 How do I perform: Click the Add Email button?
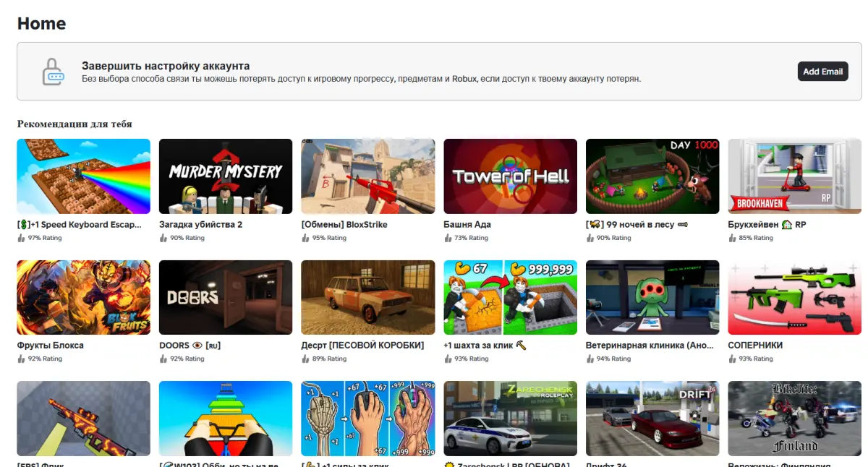[x=822, y=72]
